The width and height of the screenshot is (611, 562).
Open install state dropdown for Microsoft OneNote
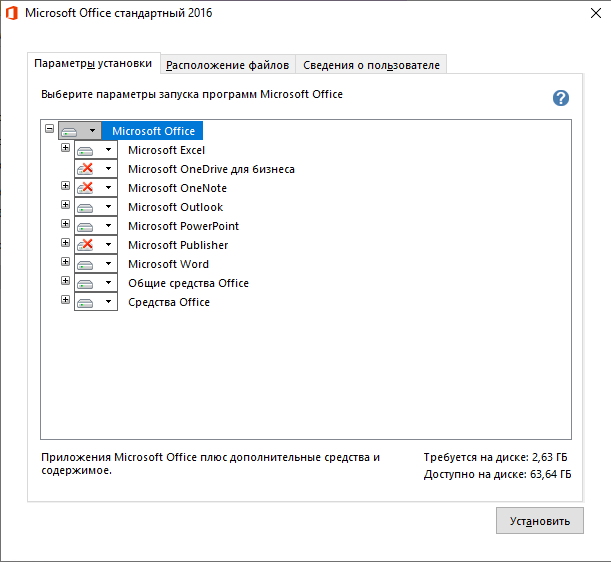point(96,188)
